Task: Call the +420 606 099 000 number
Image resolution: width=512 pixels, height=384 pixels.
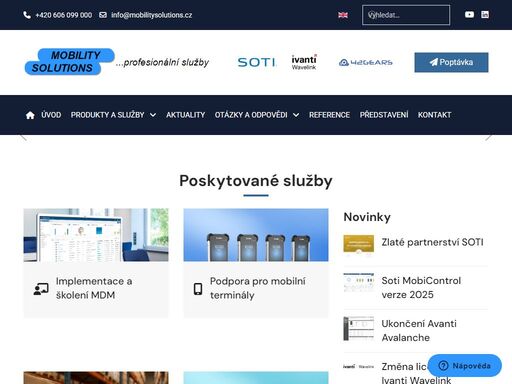Action: click(x=63, y=15)
